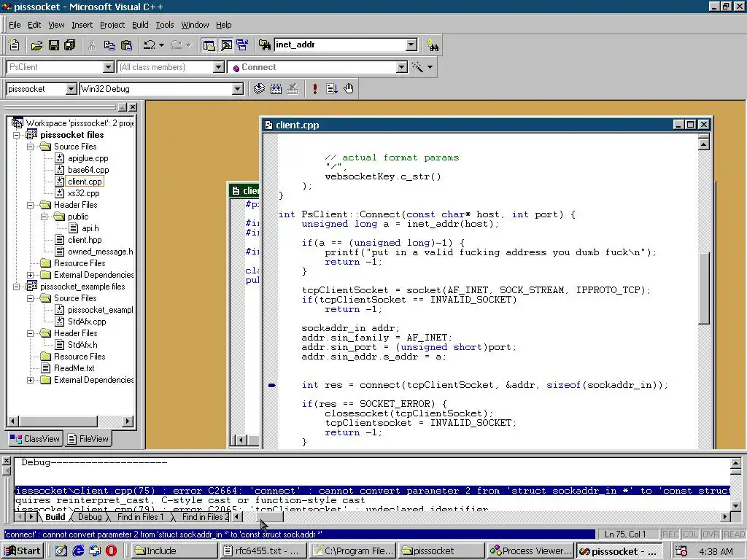Open the PsClient class dropdown
This screenshot has width=747, height=560.
(x=109, y=67)
